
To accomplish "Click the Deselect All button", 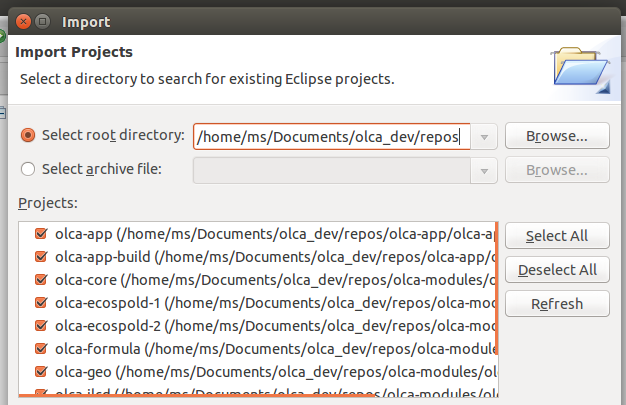I will [x=557, y=270].
